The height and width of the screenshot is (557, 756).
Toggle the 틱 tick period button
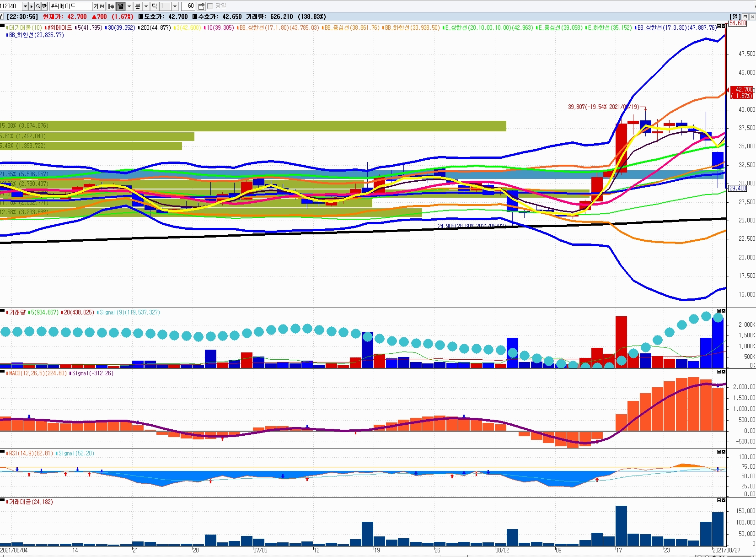point(154,6)
